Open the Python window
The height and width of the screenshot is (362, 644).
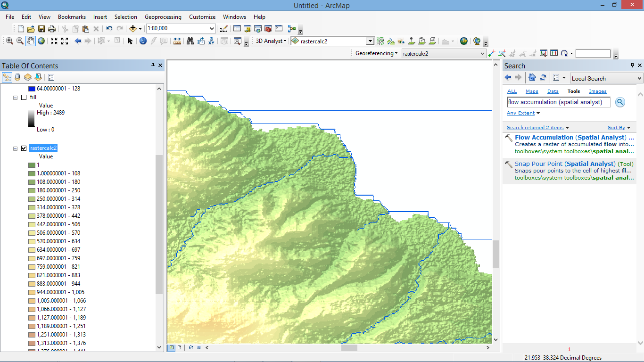(x=278, y=28)
